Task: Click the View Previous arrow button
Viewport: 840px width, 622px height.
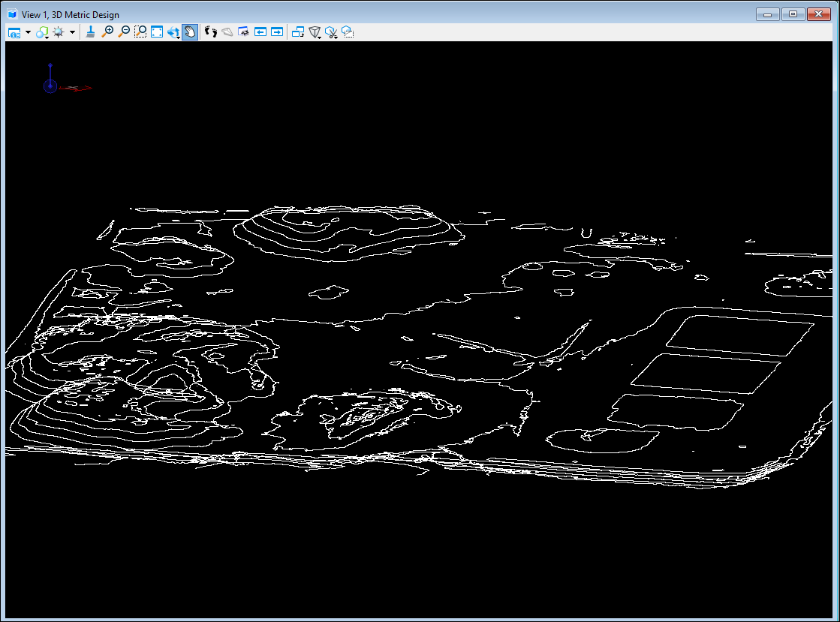Action: (260, 32)
